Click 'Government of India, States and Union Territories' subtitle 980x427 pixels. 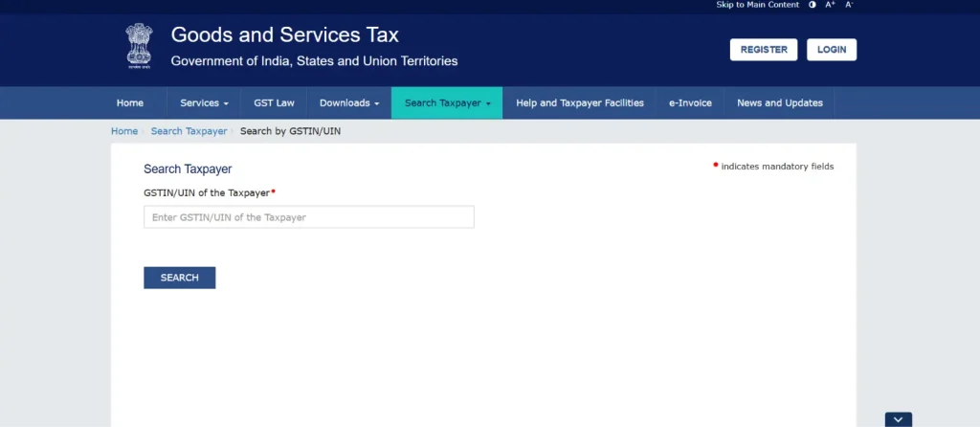pos(314,61)
